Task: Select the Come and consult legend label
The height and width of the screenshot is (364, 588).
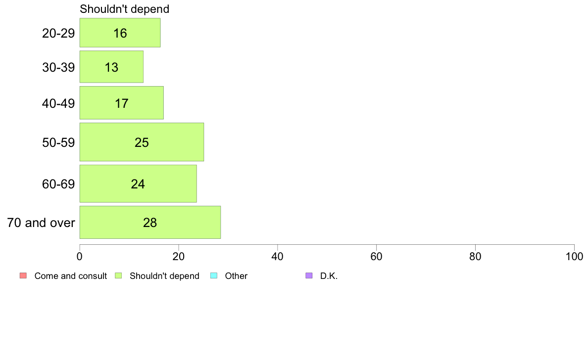Action: [70, 276]
